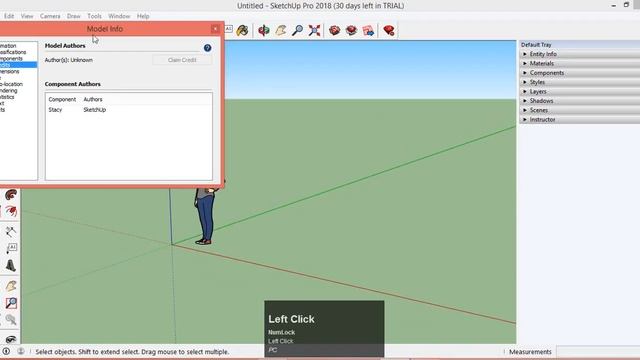Select Credits in Model Info list

tap(18, 65)
